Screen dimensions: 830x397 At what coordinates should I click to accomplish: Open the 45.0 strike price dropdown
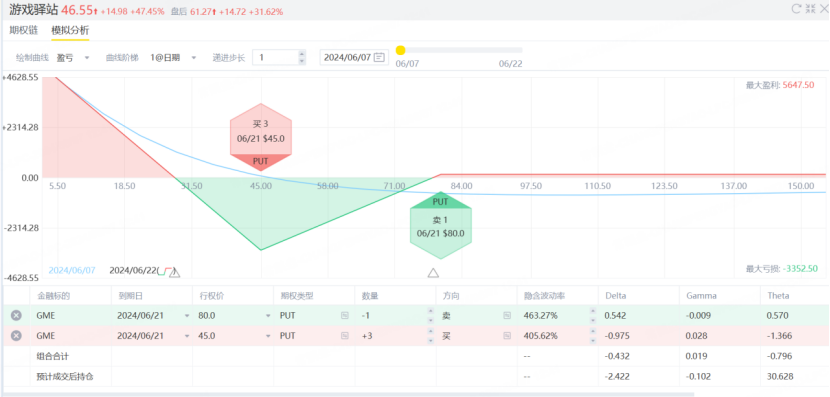(x=268, y=336)
